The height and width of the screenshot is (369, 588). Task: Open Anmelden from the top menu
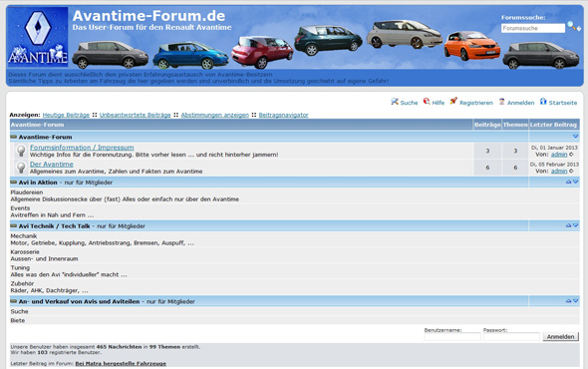(520, 103)
